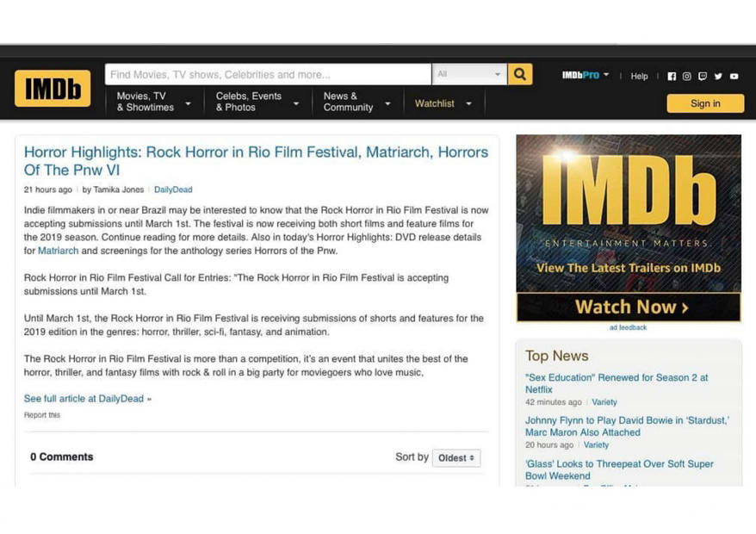This screenshot has width=756, height=534.
Task: Click the Help link
Action: pyautogui.click(x=639, y=76)
